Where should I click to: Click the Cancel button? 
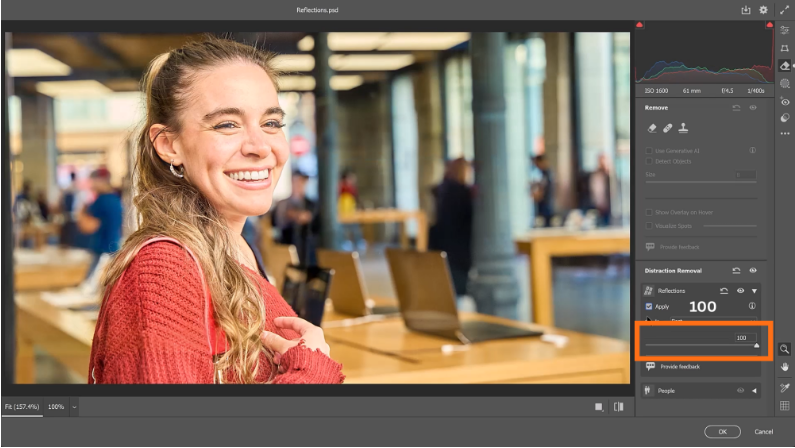pos(763,431)
